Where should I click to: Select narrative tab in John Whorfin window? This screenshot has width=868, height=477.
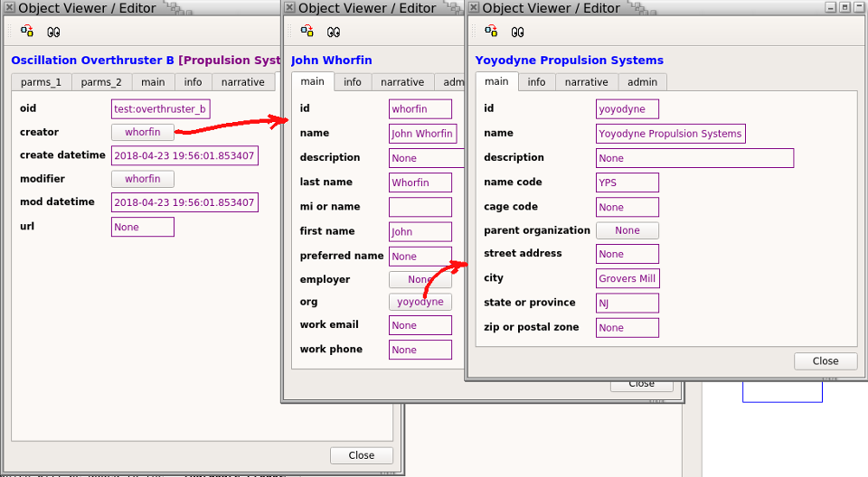pos(402,82)
